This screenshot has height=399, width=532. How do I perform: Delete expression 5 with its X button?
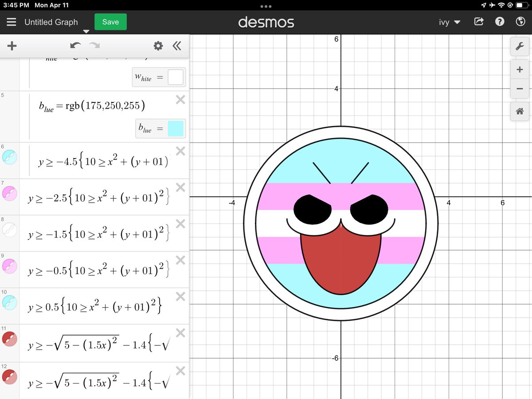point(180,100)
